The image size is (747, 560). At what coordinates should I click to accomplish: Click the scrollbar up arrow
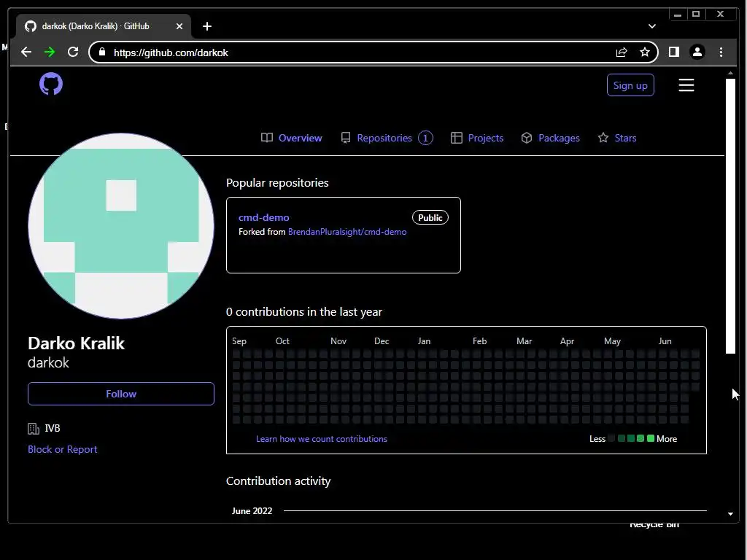coord(730,74)
